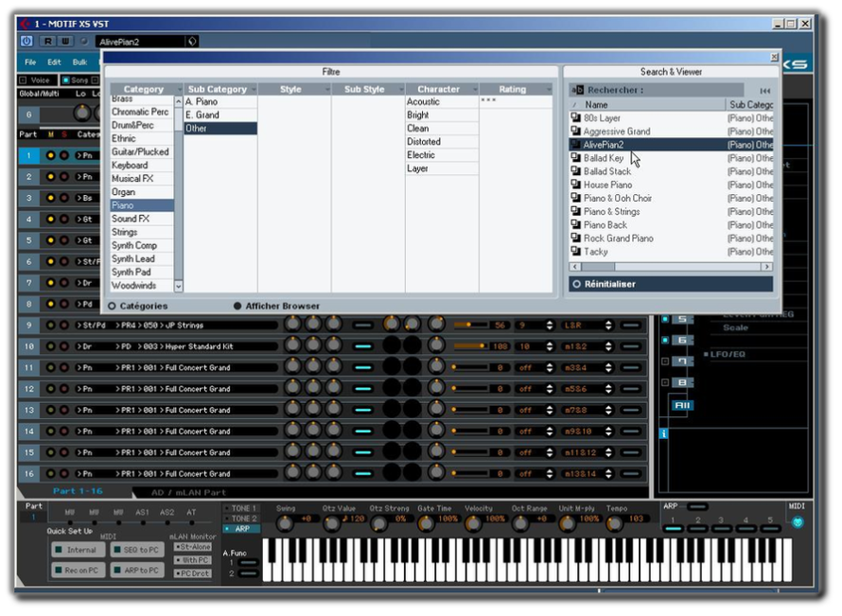842x616 pixels.
Task: Click the blue info icon
Action: click(x=664, y=434)
